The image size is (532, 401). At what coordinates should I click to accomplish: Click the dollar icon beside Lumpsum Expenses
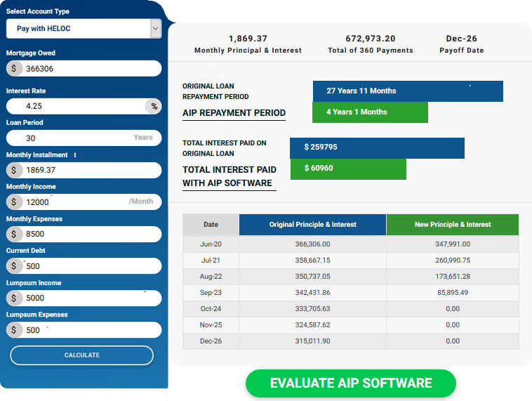15,330
